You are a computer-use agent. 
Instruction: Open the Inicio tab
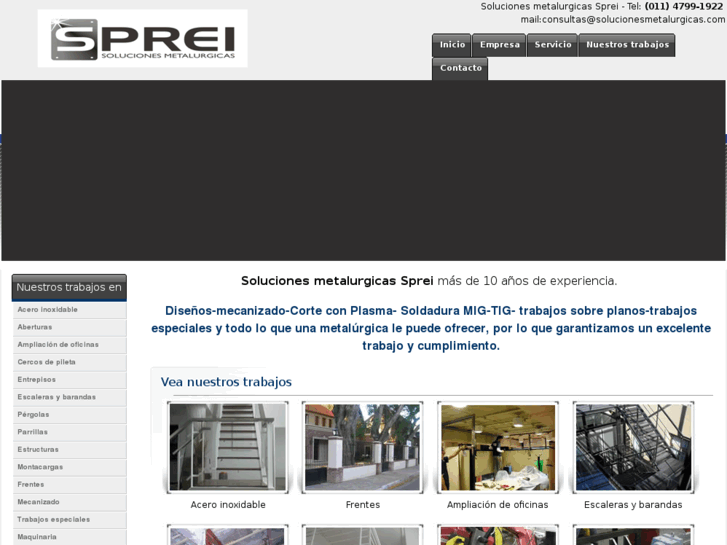click(452, 45)
